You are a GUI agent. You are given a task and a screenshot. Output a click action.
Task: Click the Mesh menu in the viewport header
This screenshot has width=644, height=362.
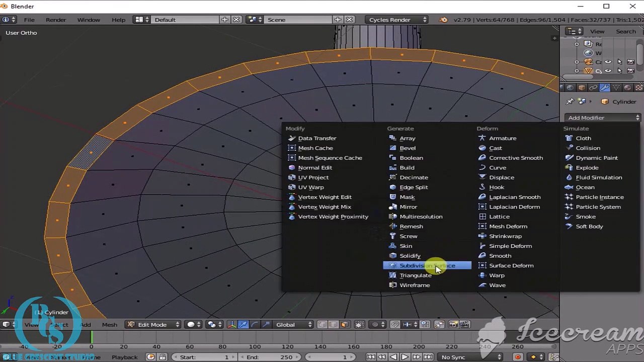click(x=110, y=325)
